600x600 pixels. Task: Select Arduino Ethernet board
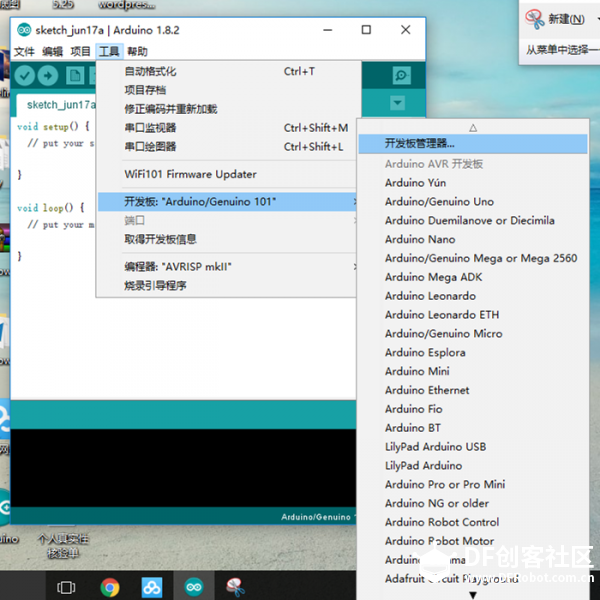click(473, 390)
